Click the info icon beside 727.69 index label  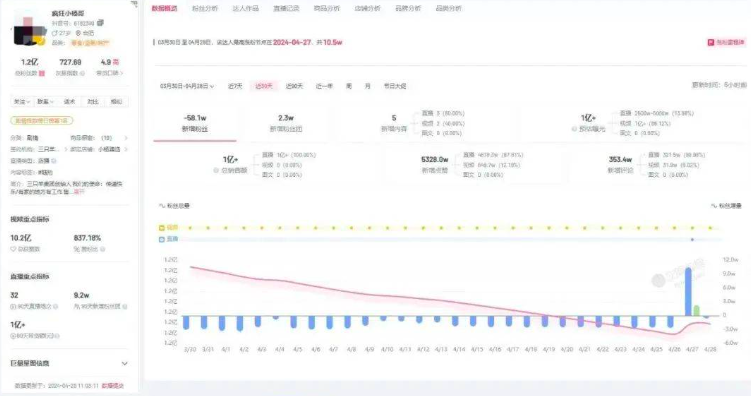[x=82, y=73]
